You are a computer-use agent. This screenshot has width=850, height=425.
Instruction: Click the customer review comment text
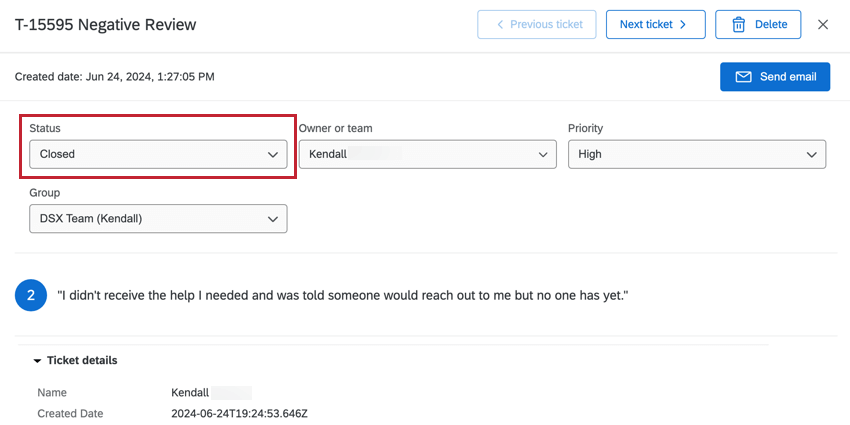pyautogui.click(x=342, y=296)
